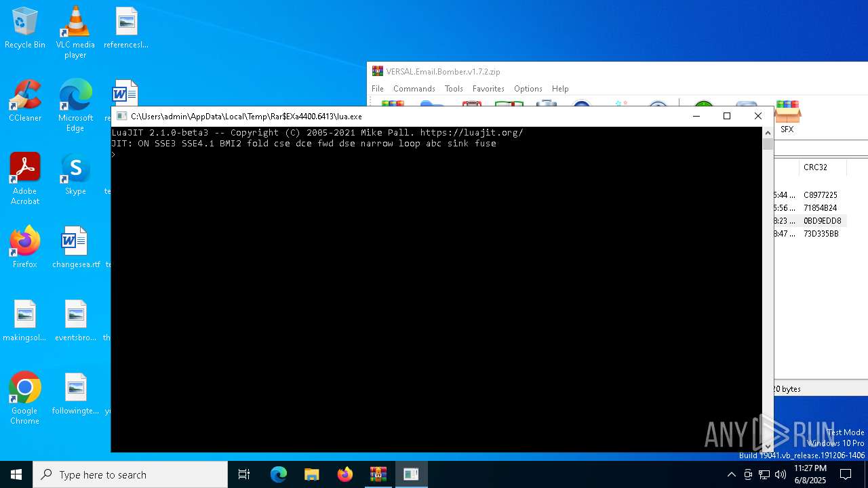The width and height of the screenshot is (868, 488).
Task: Select the Microsoft Edge desktop shortcut
Action: coord(75,106)
